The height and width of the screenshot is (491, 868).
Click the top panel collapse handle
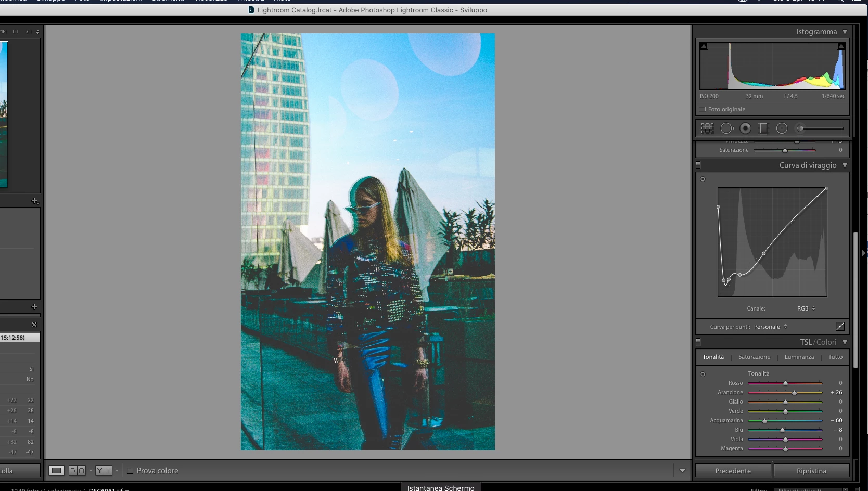tap(368, 19)
